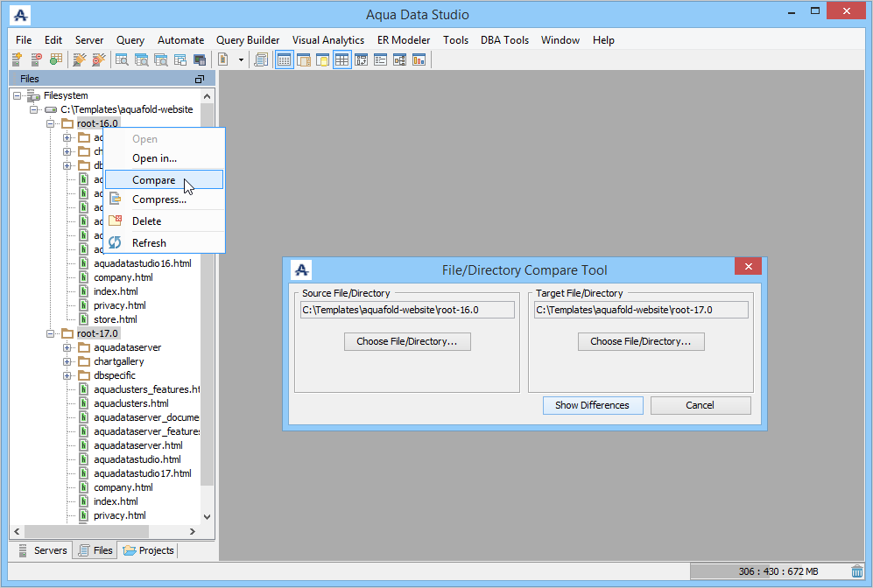Click the cascading windows toolbar icon
The width and height of the screenshot is (873, 588).
click(x=180, y=59)
